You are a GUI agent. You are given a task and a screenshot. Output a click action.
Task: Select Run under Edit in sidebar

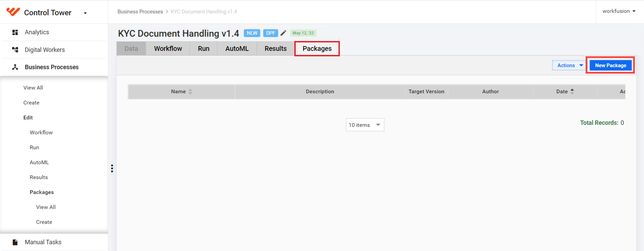[x=34, y=147]
